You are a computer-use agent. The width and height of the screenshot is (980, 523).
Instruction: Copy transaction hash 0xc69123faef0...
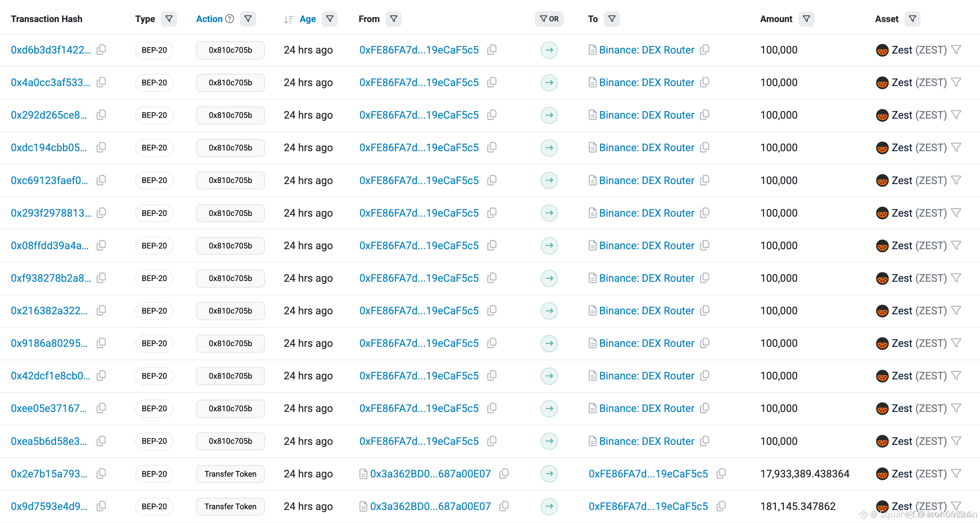101,180
